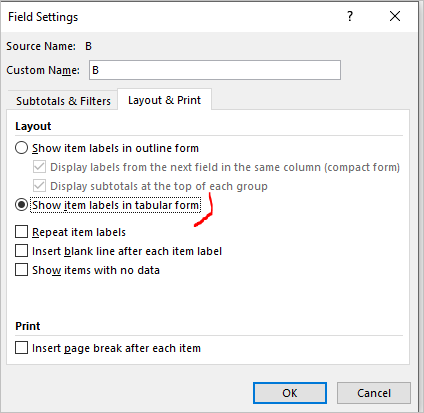The height and width of the screenshot is (413, 424).
Task: Toggle Display subtotals at top of each group
Action: [x=39, y=186]
